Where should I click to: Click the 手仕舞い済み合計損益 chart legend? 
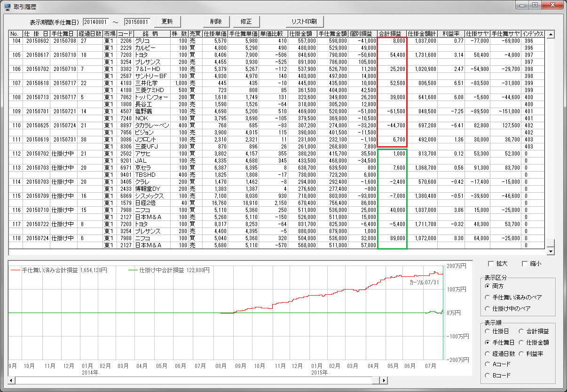59,270
